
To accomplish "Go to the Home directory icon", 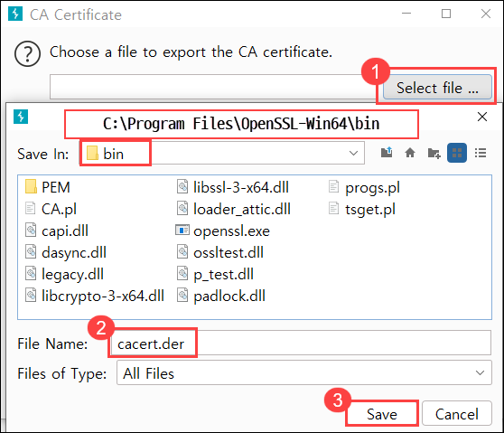I will click(410, 153).
